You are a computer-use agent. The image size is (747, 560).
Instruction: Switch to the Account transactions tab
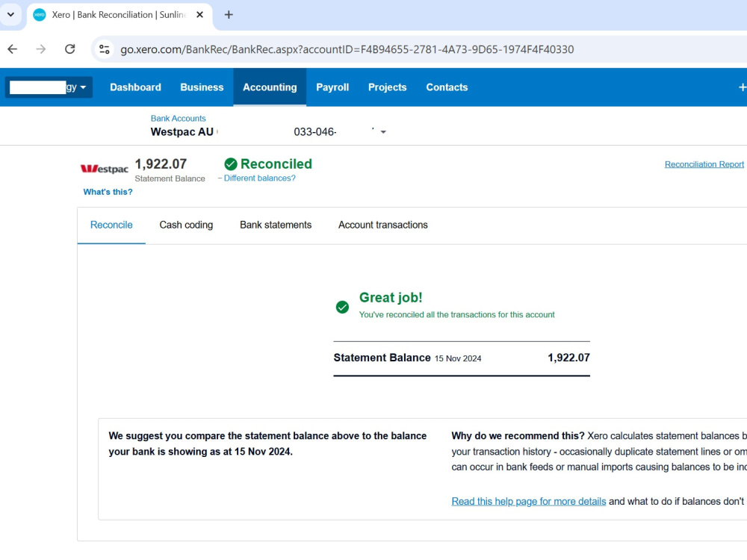point(383,225)
